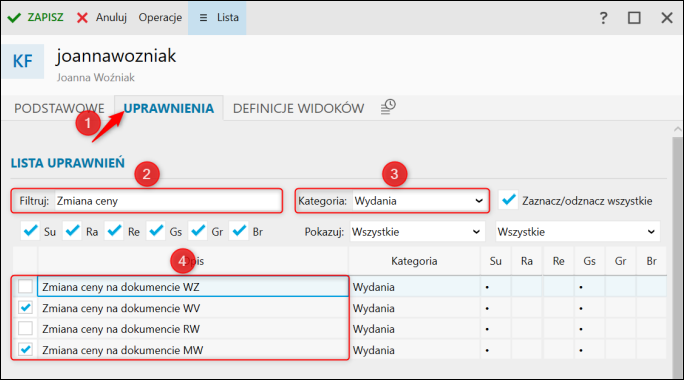
Task: Click the Re column header
Action: (558, 261)
